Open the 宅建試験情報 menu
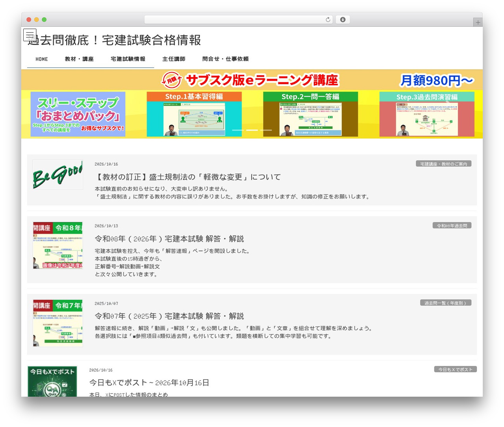The image size is (504, 427). (128, 59)
